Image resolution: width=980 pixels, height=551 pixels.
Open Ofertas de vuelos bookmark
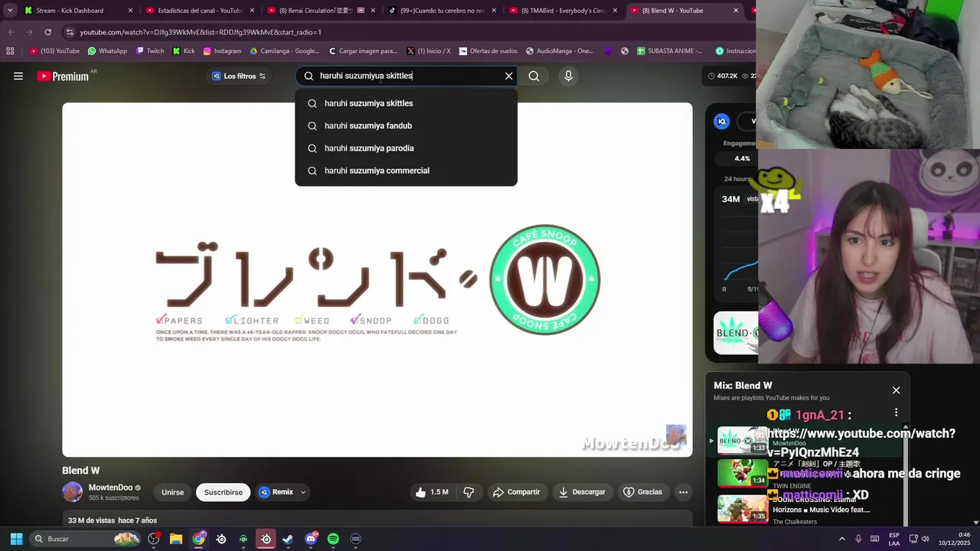[488, 51]
